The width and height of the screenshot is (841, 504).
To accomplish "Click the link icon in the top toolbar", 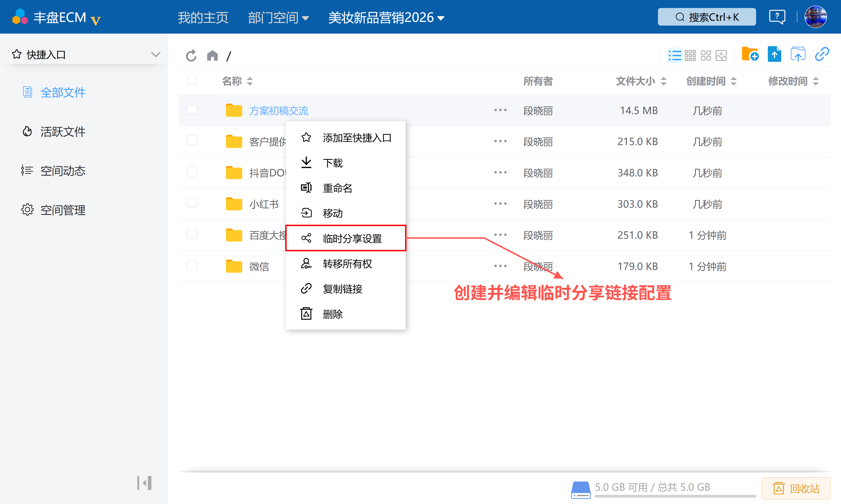I will point(822,54).
